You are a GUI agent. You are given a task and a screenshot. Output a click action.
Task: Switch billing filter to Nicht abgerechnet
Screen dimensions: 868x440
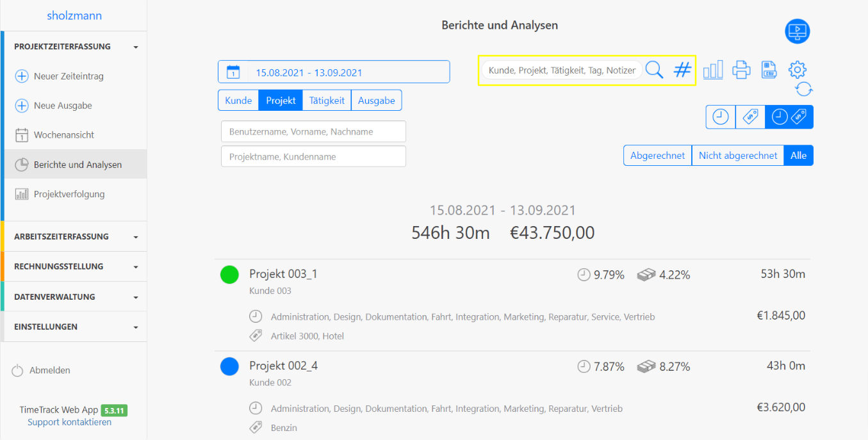coord(737,155)
